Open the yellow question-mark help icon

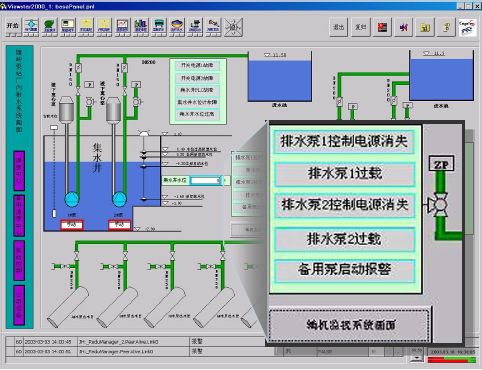pyautogui.click(x=447, y=27)
